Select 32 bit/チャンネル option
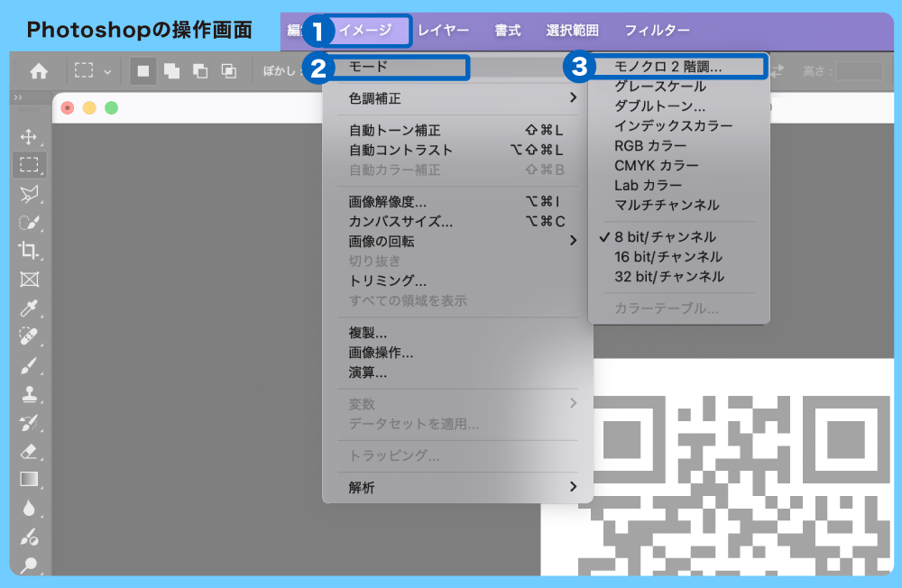 coord(679,277)
